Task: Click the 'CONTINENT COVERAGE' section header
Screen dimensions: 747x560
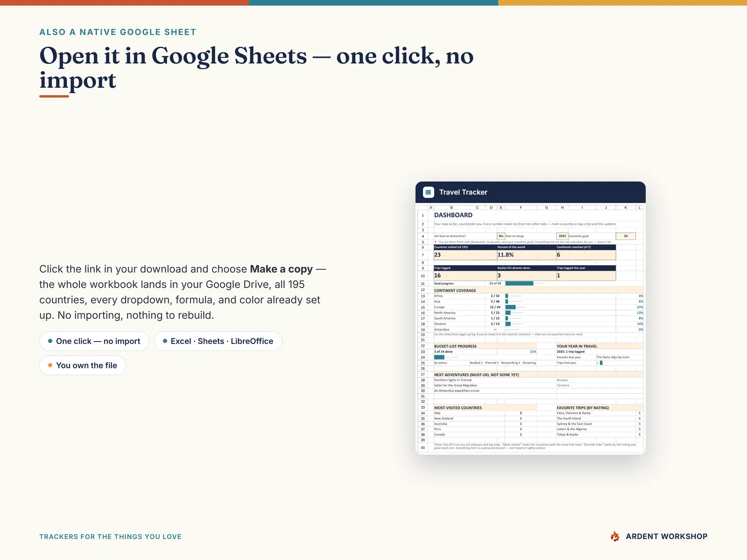Action: click(x=455, y=290)
